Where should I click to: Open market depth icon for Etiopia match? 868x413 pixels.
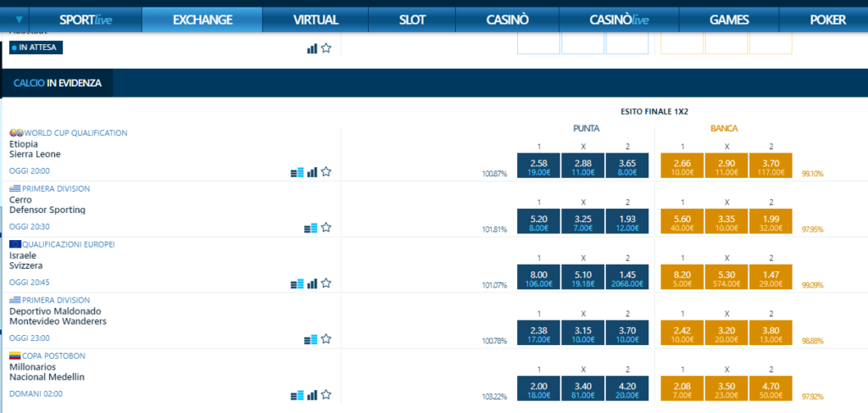tap(297, 172)
